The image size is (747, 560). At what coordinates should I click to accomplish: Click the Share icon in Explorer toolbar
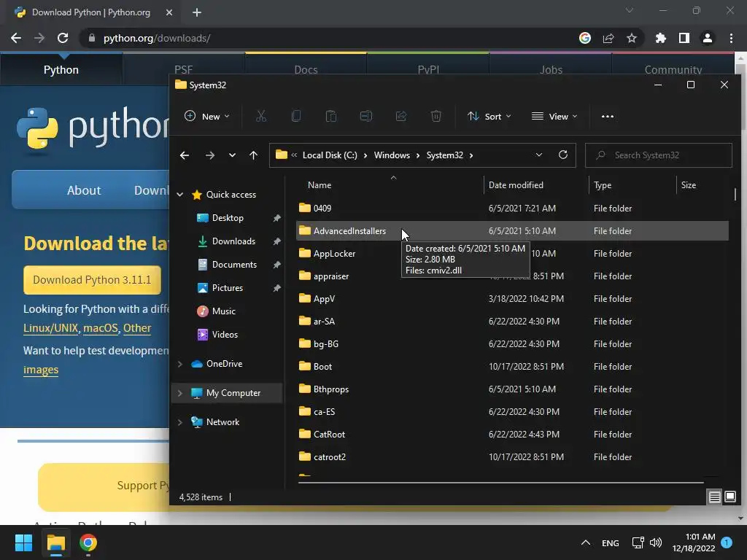point(401,116)
